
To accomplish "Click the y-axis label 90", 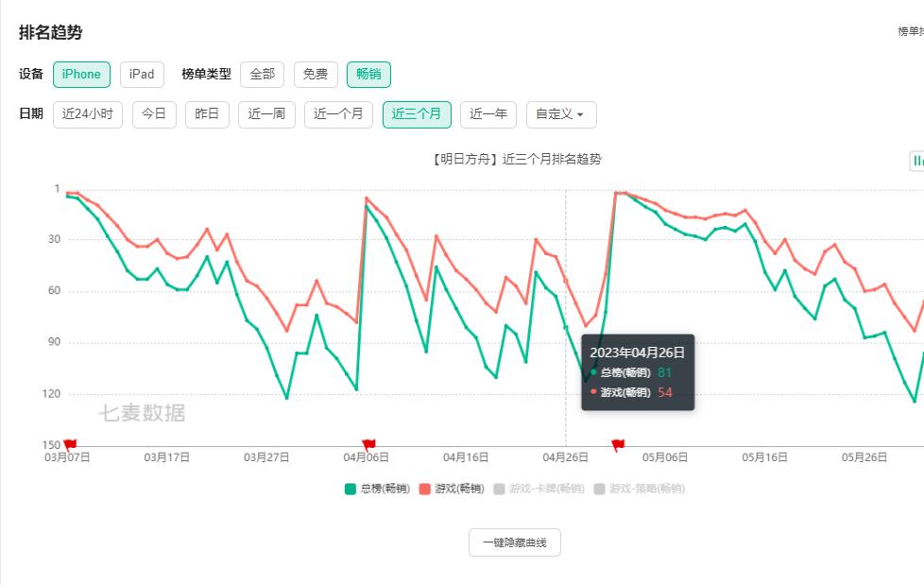I will (x=54, y=342).
